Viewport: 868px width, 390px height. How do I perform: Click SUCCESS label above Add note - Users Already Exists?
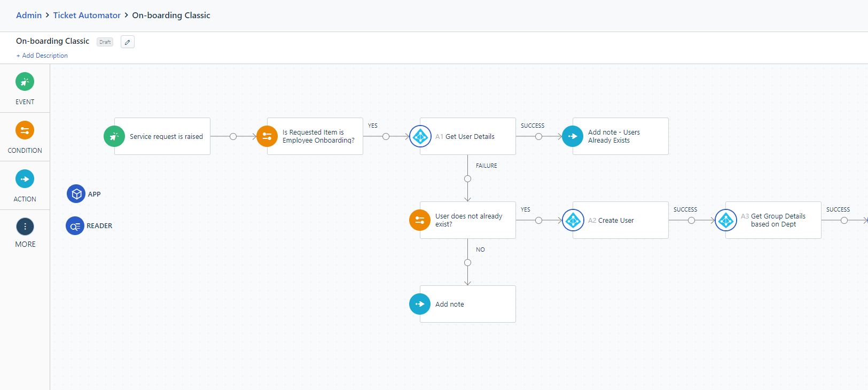tap(533, 126)
